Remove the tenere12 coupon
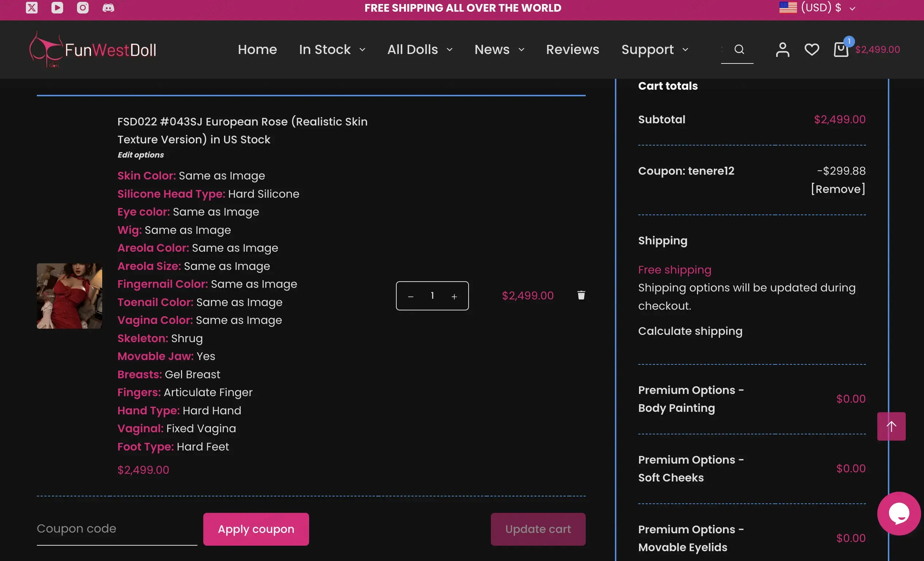This screenshot has height=561, width=924. pos(838,189)
